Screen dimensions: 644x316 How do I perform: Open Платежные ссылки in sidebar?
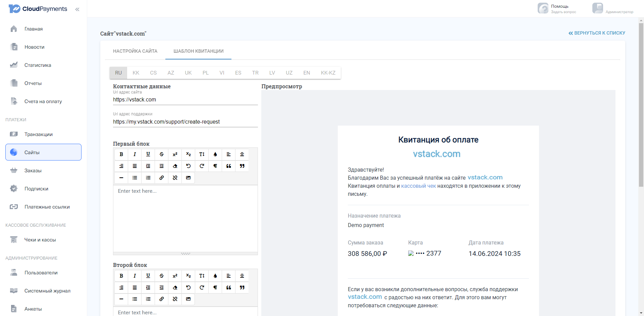pyautogui.click(x=43, y=207)
